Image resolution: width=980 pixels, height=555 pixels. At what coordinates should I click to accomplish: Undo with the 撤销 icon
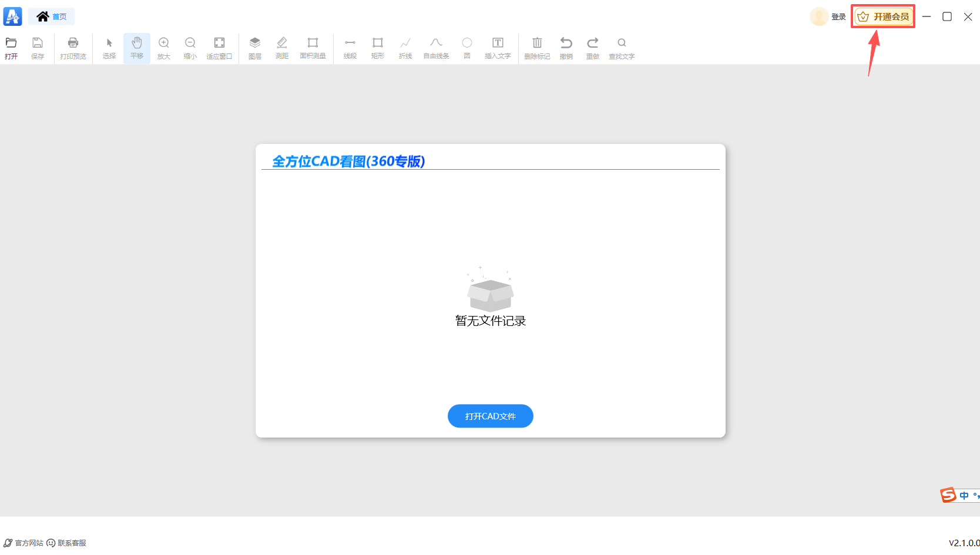[566, 48]
